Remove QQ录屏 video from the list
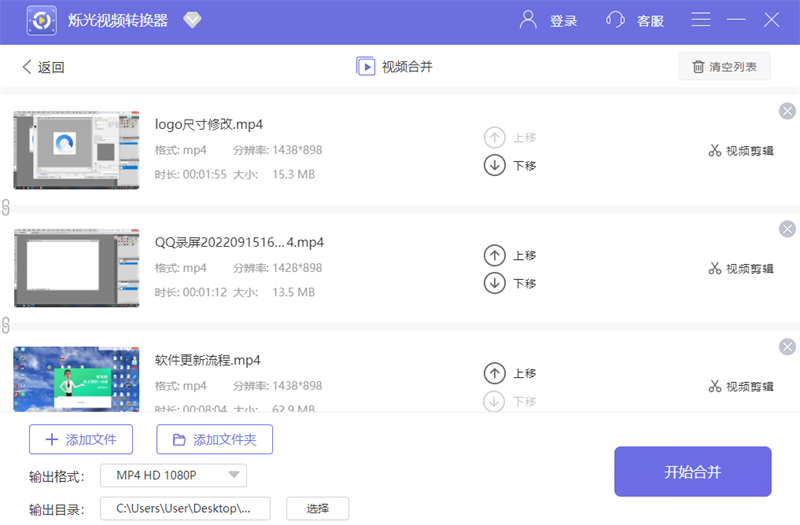Image resolution: width=800 pixels, height=525 pixels. click(787, 229)
